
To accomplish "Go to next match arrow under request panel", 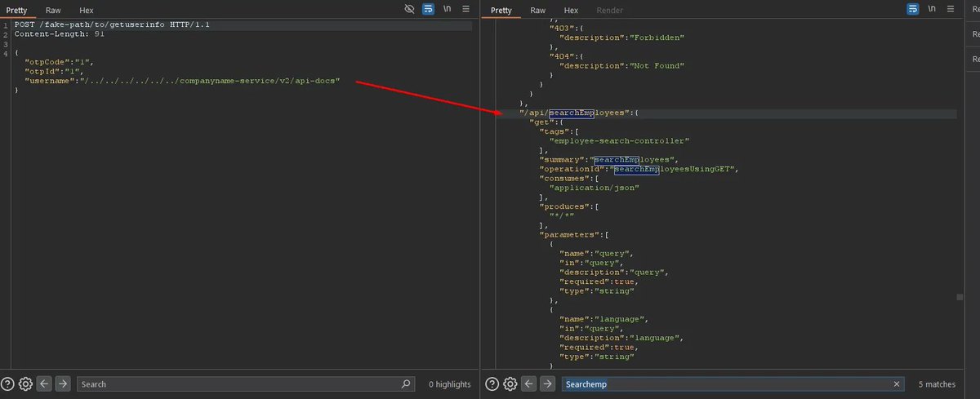I will click(x=63, y=383).
